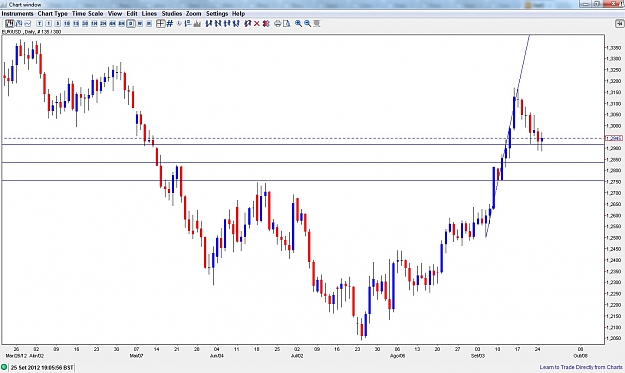
Task: Open the Studies menu
Action: [171, 14]
